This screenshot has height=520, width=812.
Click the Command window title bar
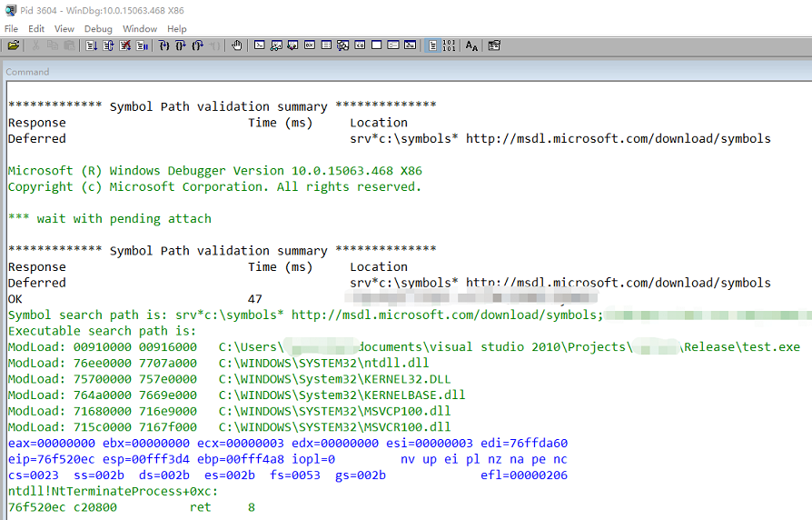tap(363, 72)
